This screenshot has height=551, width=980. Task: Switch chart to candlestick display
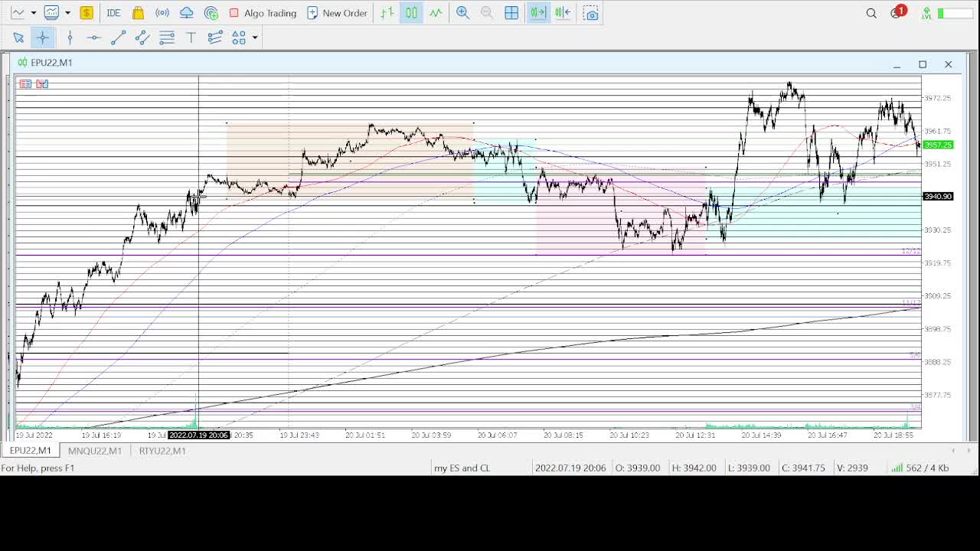coord(411,13)
